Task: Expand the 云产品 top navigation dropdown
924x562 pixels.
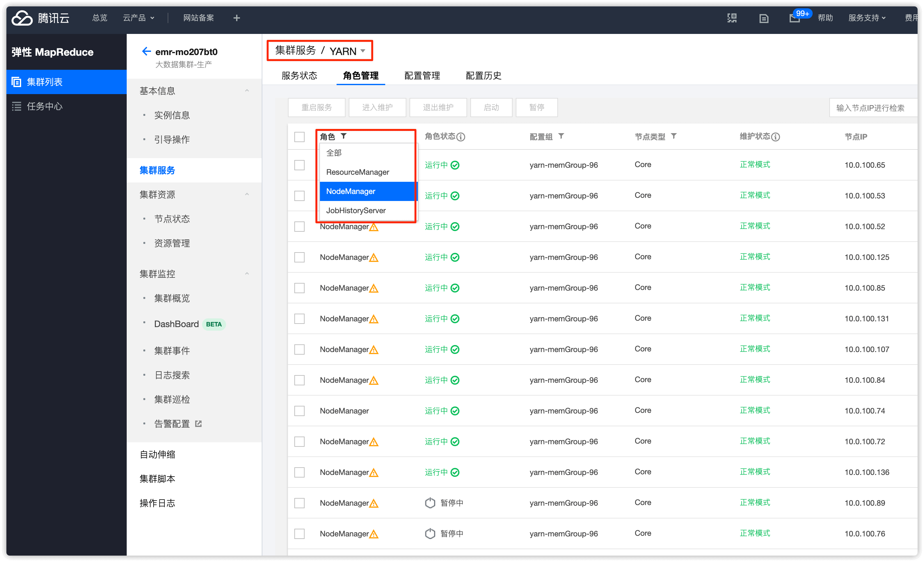Action: tap(138, 18)
